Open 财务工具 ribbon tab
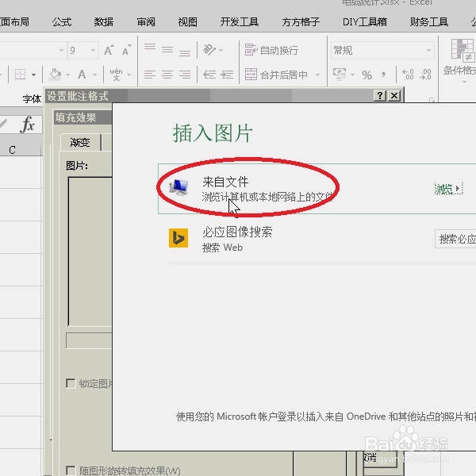Screen dimensions: 476x476 [428, 22]
